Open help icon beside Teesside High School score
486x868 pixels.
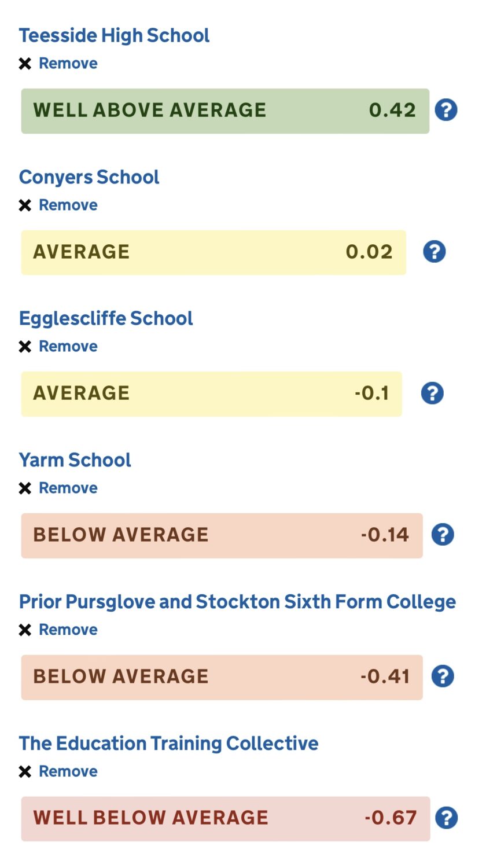(x=446, y=110)
